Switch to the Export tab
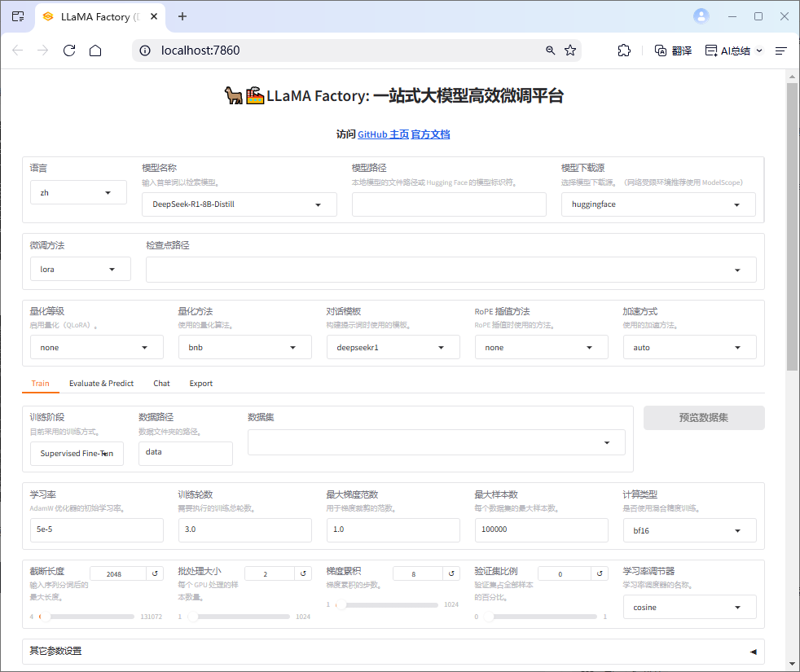This screenshot has width=800, height=672. [201, 383]
